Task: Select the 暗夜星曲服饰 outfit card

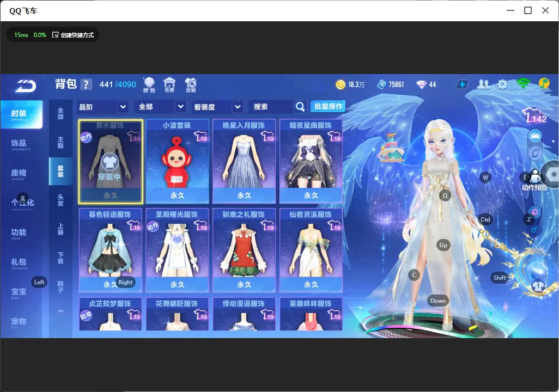Action: pyautogui.click(x=311, y=162)
